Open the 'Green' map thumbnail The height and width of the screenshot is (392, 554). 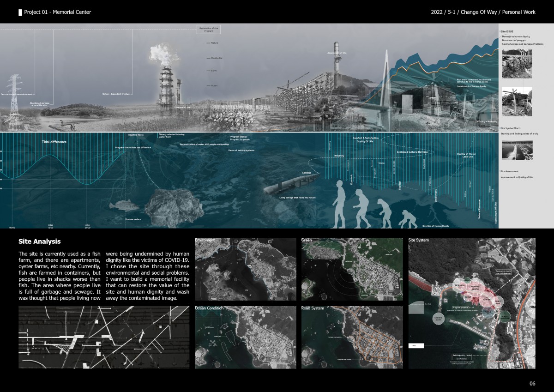pyautogui.click(x=352, y=269)
